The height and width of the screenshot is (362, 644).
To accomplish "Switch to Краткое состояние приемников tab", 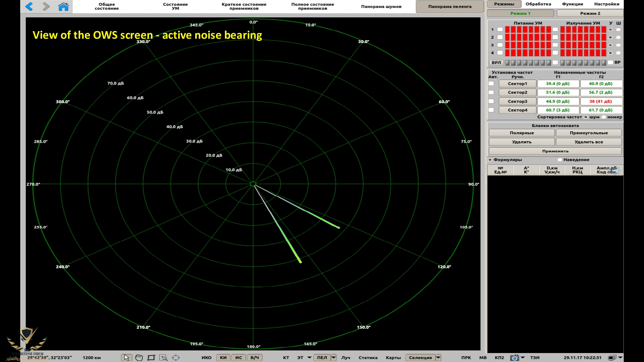I will tap(244, 7).
